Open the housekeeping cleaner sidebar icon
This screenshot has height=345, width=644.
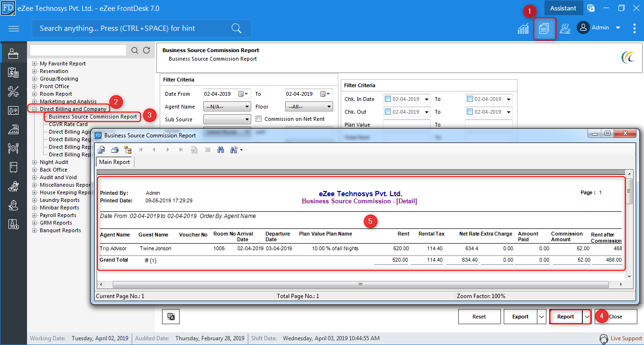[x=13, y=186]
